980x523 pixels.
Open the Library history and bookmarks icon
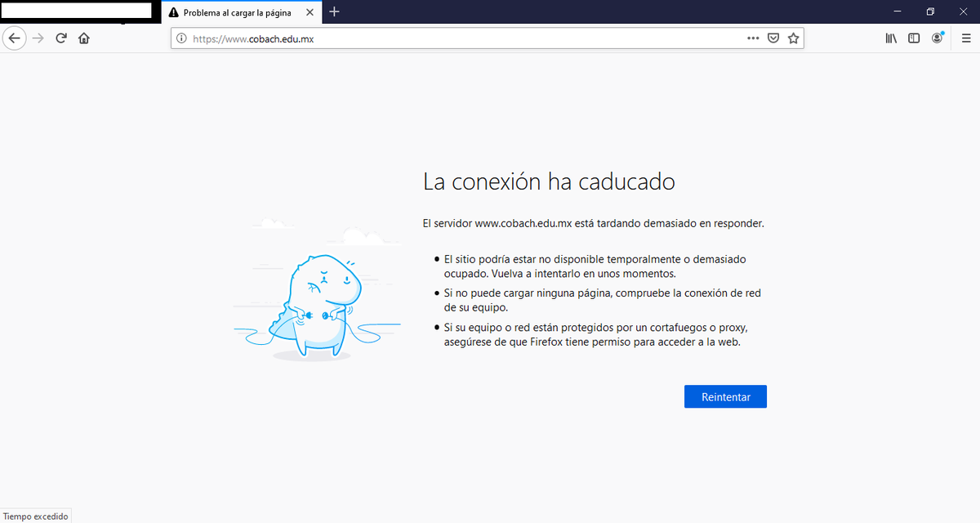892,38
